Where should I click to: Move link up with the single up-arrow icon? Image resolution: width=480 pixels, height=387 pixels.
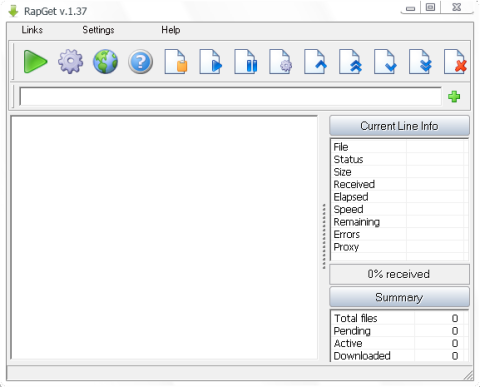[x=315, y=62]
